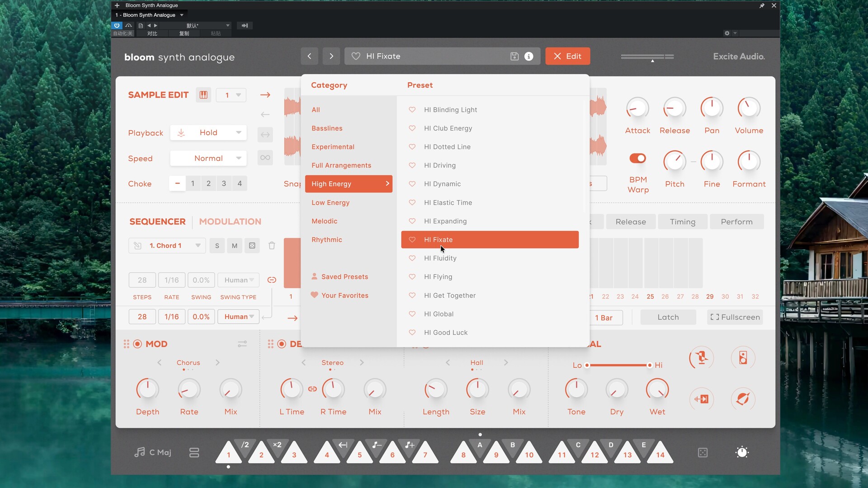Toggle the BPM Warp switch
Screen dimensions: 868x488
(638, 158)
